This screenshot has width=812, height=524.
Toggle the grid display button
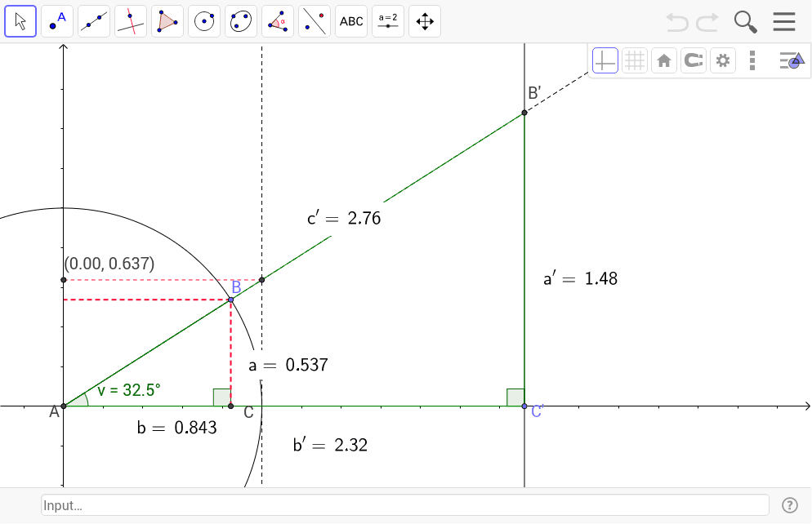pos(635,60)
